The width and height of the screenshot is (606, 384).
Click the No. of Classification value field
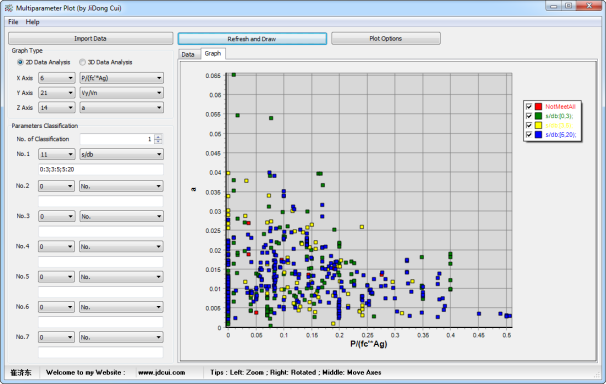click(x=117, y=139)
